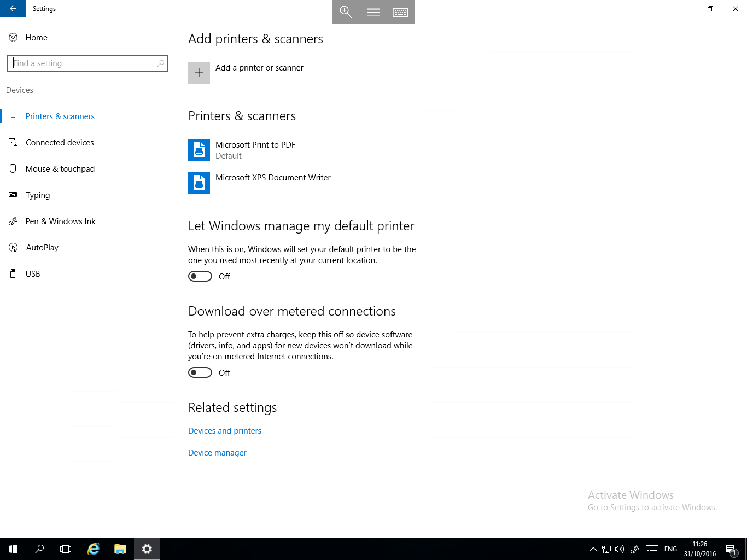Select the Printers & scanners printer icon
This screenshot has width=747, height=560.
pyautogui.click(x=13, y=116)
